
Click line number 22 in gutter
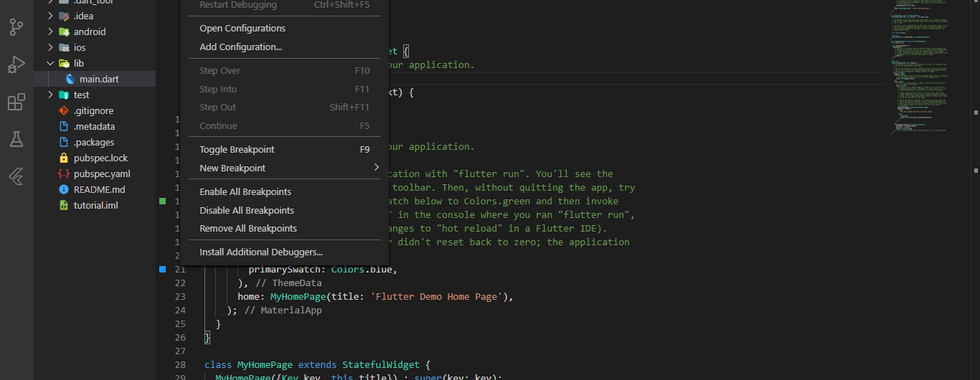(x=180, y=283)
